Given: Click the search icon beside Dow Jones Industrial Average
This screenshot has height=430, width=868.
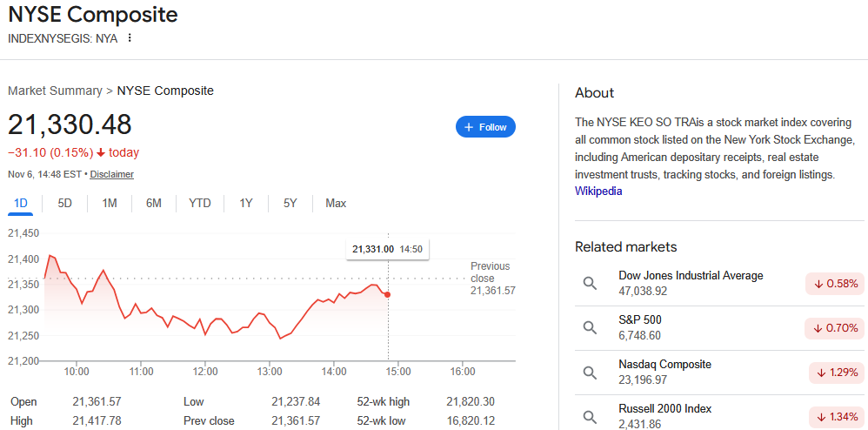Looking at the screenshot, I should (x=590, y=283).
